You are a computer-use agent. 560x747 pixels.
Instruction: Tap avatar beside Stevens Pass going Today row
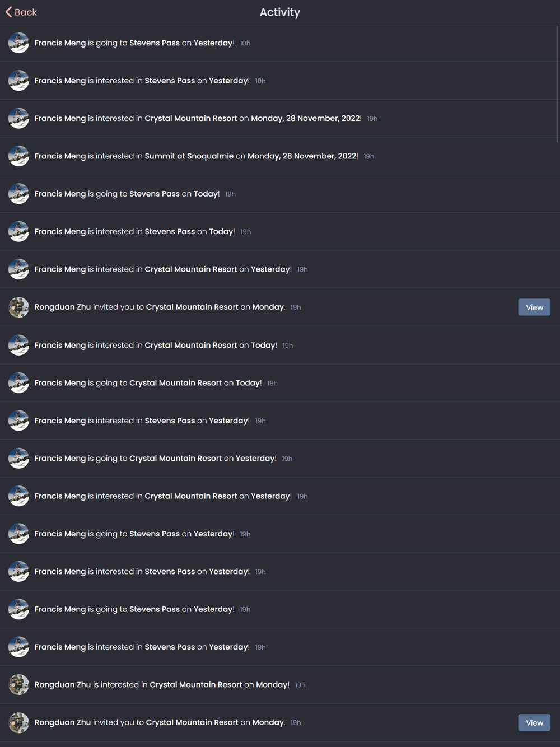tap(18, 194)
